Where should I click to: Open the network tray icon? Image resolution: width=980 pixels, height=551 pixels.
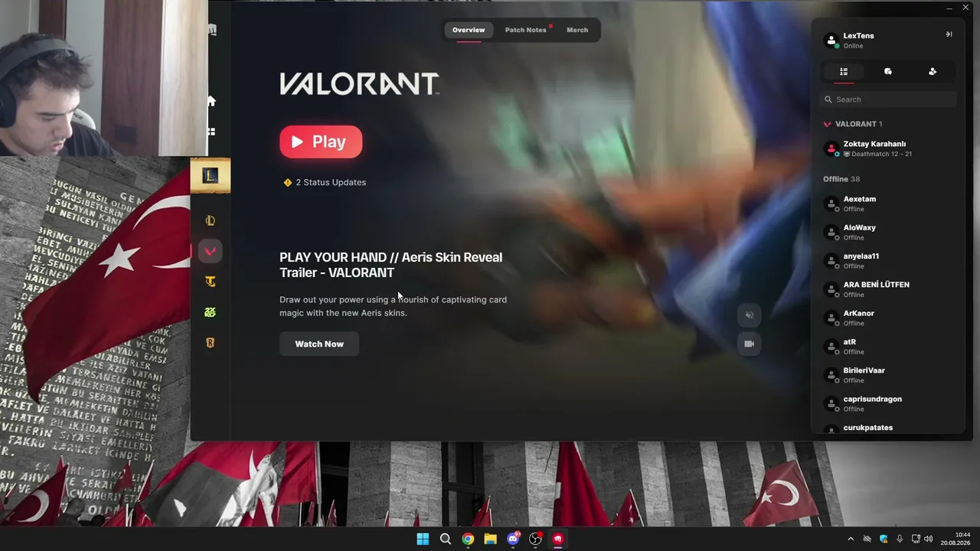pos(916,539)
